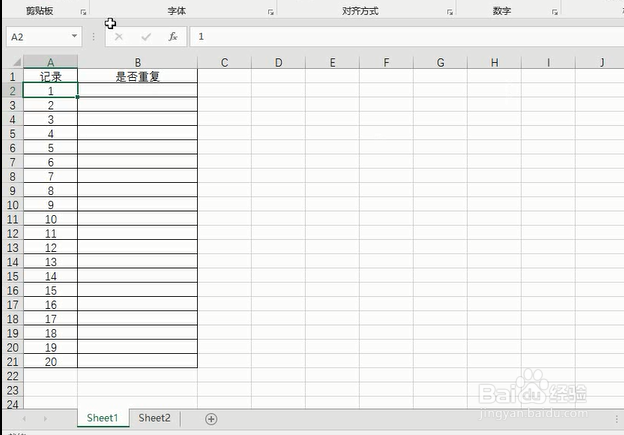Viewport: 624px width, 435px height.
Task: Open the number group dialog launcher
Action: click(x=555, y=12)
